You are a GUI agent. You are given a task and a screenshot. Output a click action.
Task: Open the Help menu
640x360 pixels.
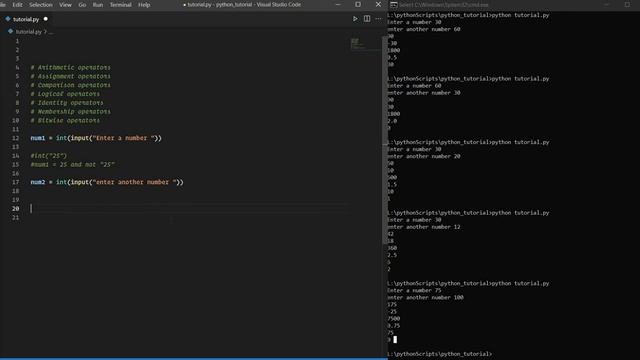[x=144, y=5]
